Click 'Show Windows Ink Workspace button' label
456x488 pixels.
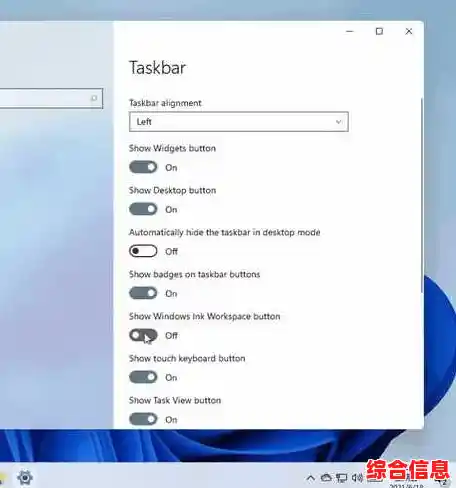(204, 316)
